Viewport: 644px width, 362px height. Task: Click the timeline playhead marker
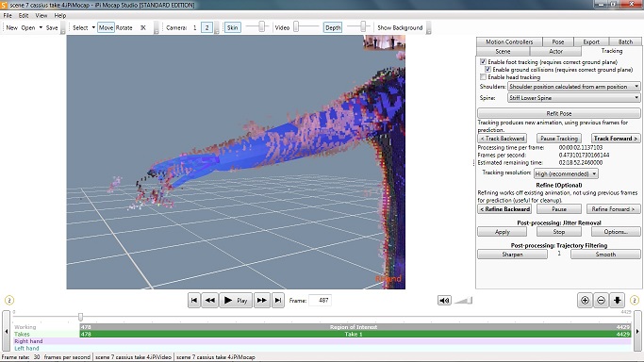[x=80, y=317]
